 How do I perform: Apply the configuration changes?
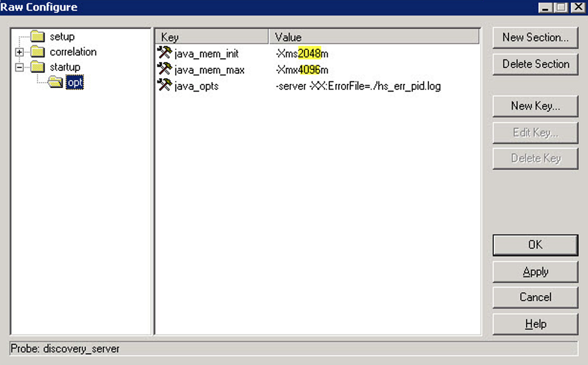[535, 272]
